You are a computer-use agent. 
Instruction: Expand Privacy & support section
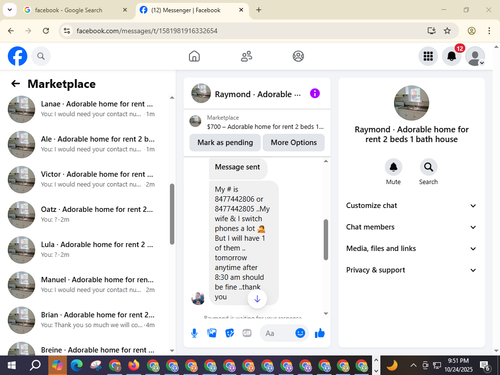(411, 270)
